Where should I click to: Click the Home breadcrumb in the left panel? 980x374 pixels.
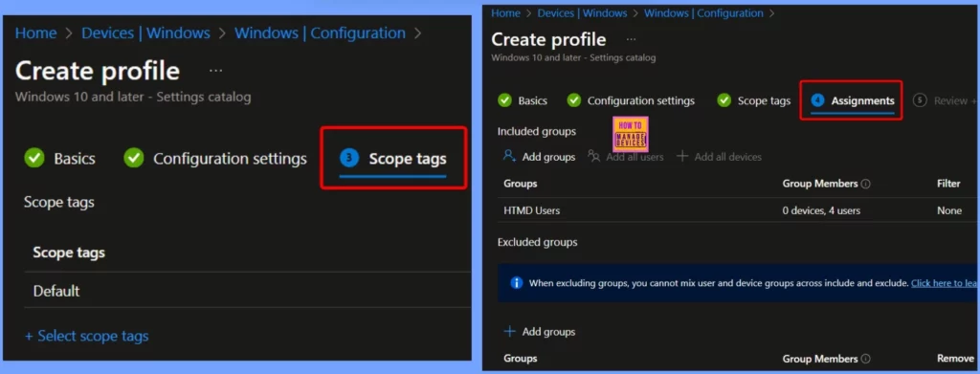tap(35, 33)
